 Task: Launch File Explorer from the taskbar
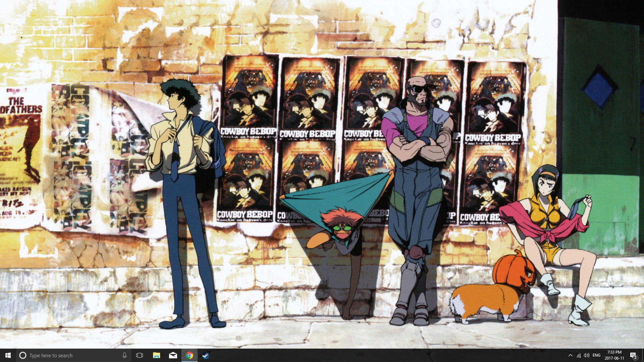click(x=156, y=355)
